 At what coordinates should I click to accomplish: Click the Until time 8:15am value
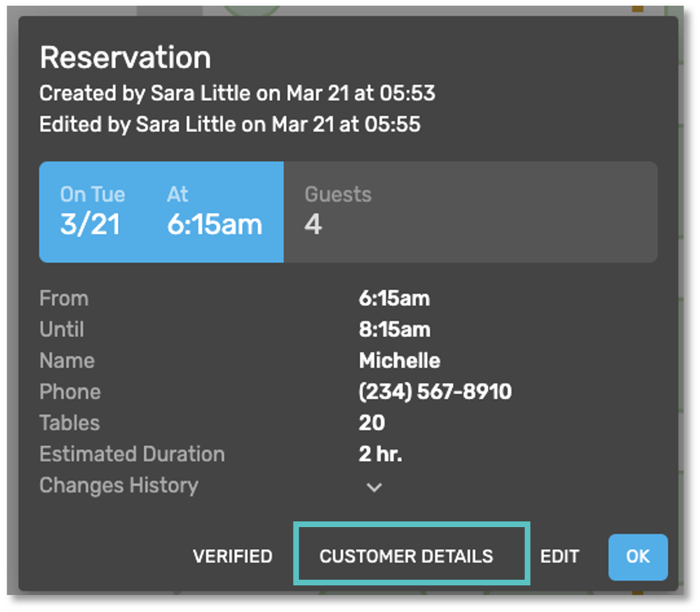pyautogui.click(x=394, y=329)
